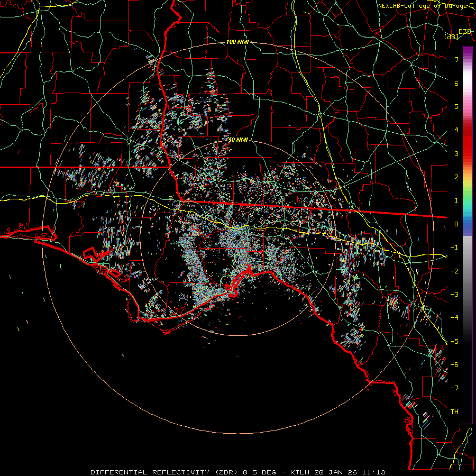Click the "2" value on the dB scale
This screenshot has width=476, height=476.
[x=456, y=177]
